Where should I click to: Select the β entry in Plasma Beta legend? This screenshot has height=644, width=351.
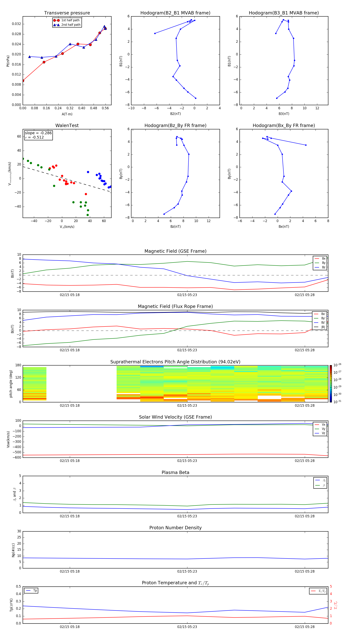(x=320, y=485)
